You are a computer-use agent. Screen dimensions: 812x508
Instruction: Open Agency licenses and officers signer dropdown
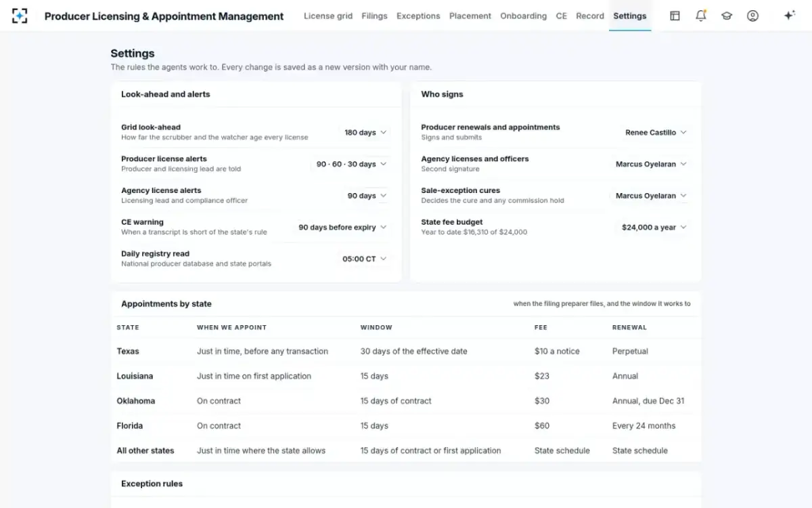coord(651,164)
